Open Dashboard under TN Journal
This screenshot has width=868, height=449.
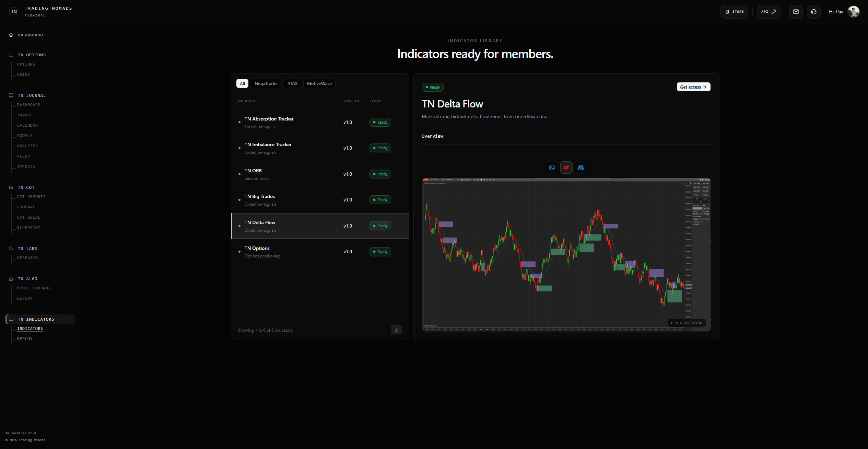[29, 105]
